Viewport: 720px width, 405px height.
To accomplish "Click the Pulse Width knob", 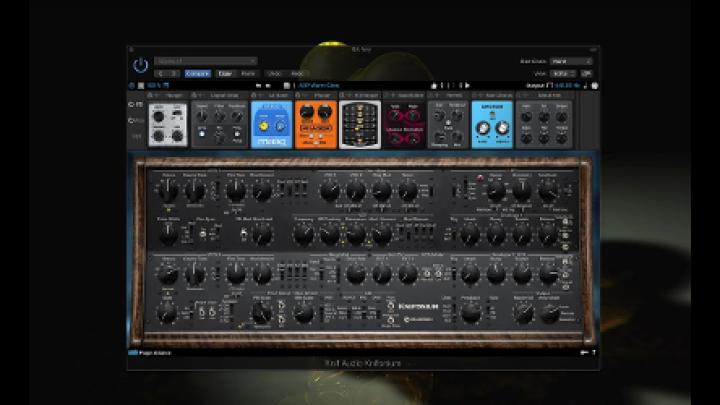I will 168,234.
